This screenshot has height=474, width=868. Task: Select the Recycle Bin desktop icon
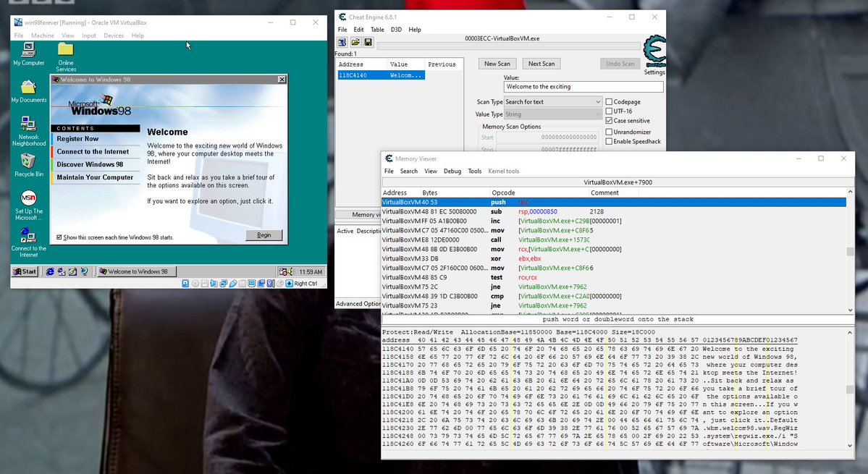tap(28, 166)
